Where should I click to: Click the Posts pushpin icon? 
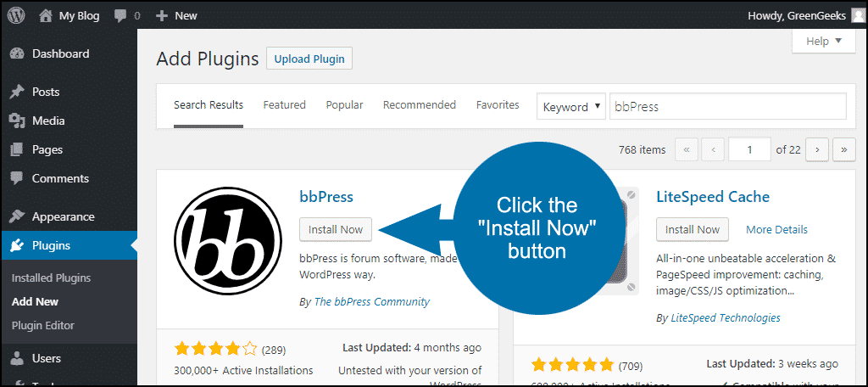pos(18,92)
